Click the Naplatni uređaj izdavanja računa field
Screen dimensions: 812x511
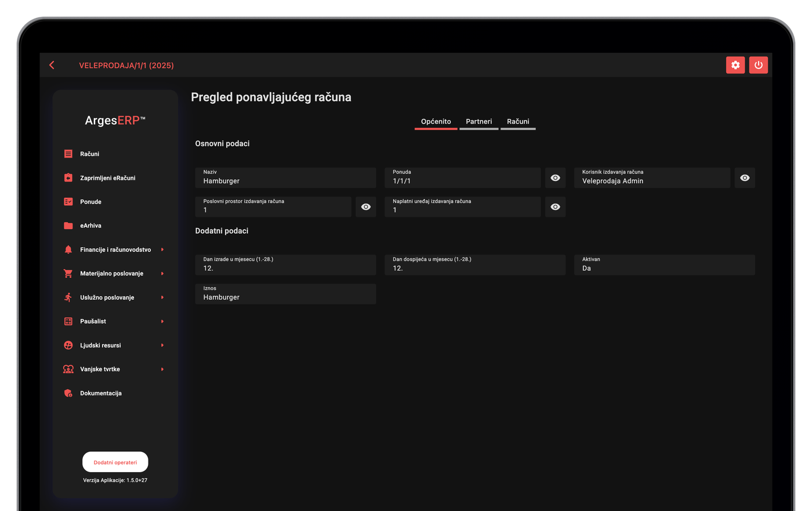(x=463, y=207)
